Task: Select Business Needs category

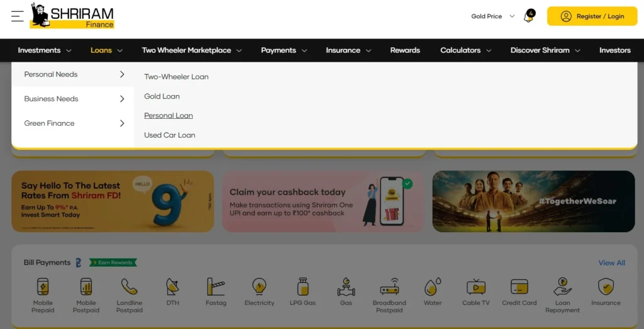Action: 73,99
